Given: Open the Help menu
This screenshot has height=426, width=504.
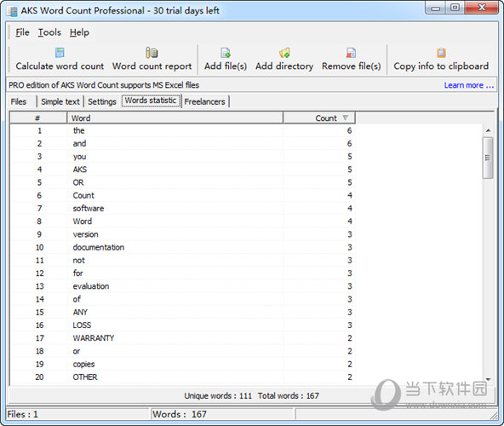Looking at the screenshot, I should (79, 32).
